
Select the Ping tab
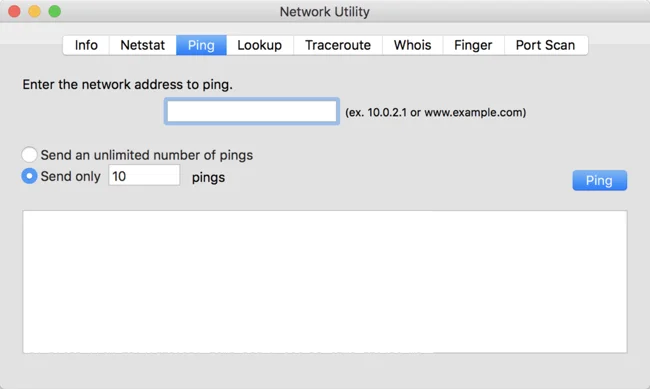tap(201, 45)
